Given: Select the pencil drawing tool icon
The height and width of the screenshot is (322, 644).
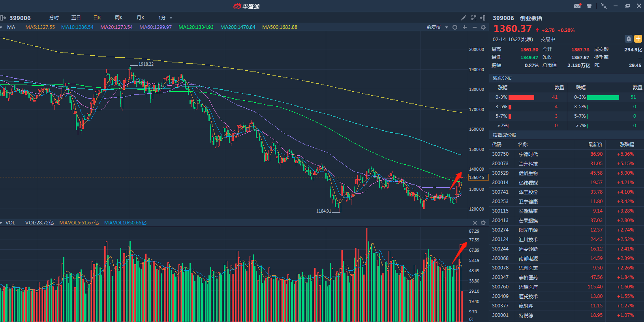Looking at the screenshot, I should point(464,18).
